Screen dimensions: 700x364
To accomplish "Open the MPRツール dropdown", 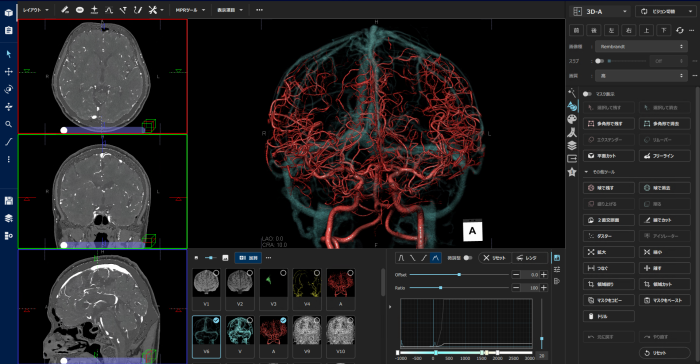I will coord(190,10).
